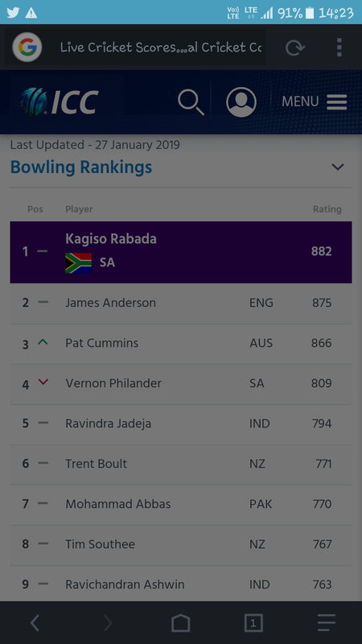Open the ICC site search magnifier
Screen dimensions: 362x644
point(191,102)
